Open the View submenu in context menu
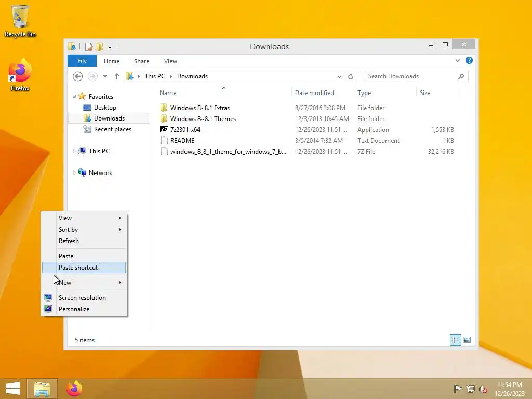This screenshot has width=532, height=399. 84,218
